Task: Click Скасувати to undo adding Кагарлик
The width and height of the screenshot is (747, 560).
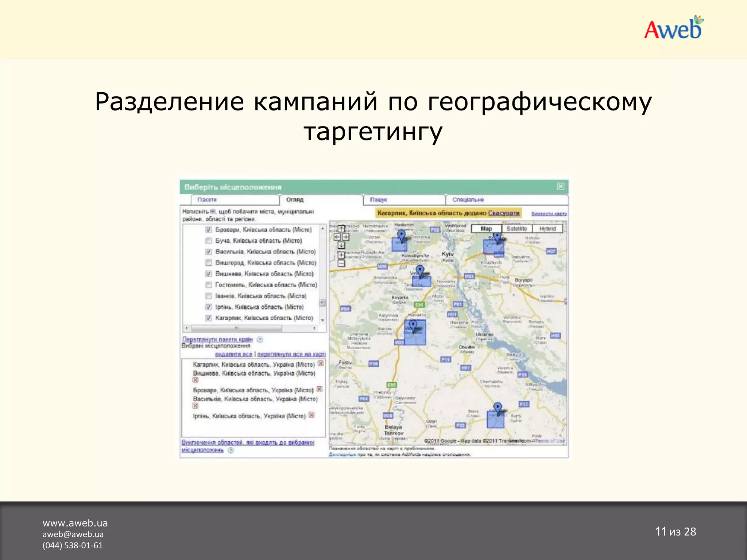Action: tap(504, 213)
